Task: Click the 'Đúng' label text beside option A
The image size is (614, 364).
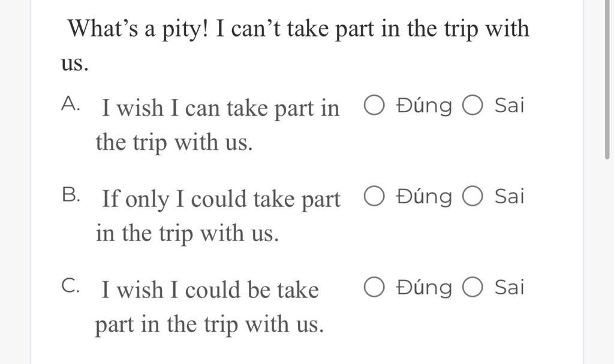Action: [424, 106]
